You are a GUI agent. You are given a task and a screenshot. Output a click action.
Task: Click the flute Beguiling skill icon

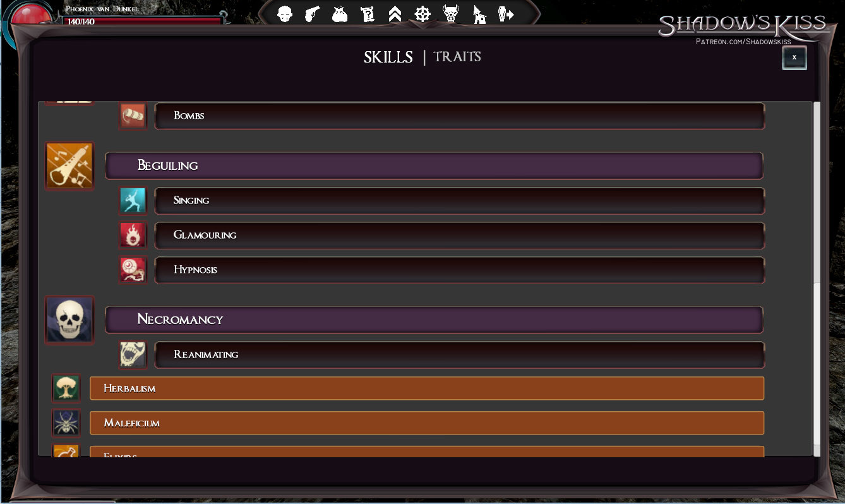(x=69, y=165)
